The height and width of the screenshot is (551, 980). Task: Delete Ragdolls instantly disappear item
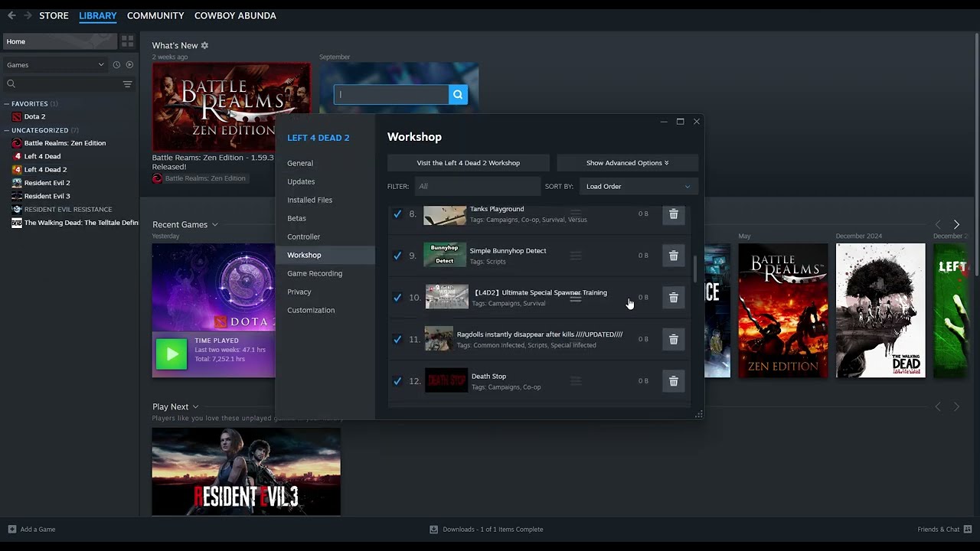pyautogui.click(x=674, y=339)
